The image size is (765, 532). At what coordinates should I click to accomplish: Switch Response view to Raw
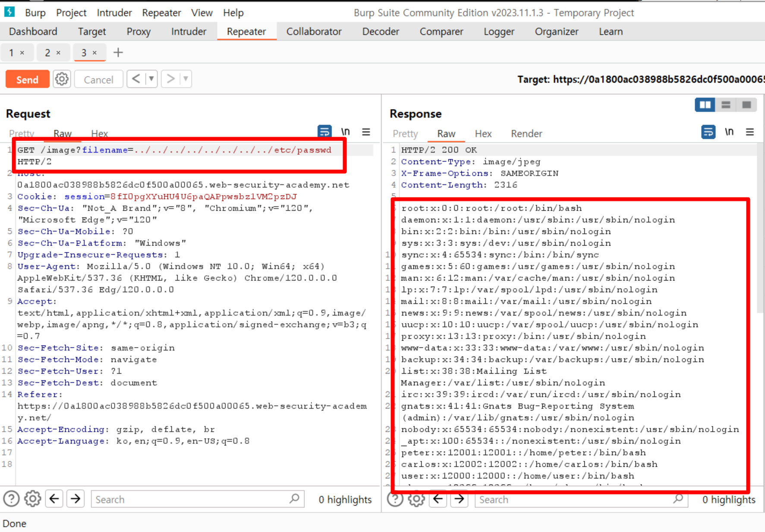446,134
